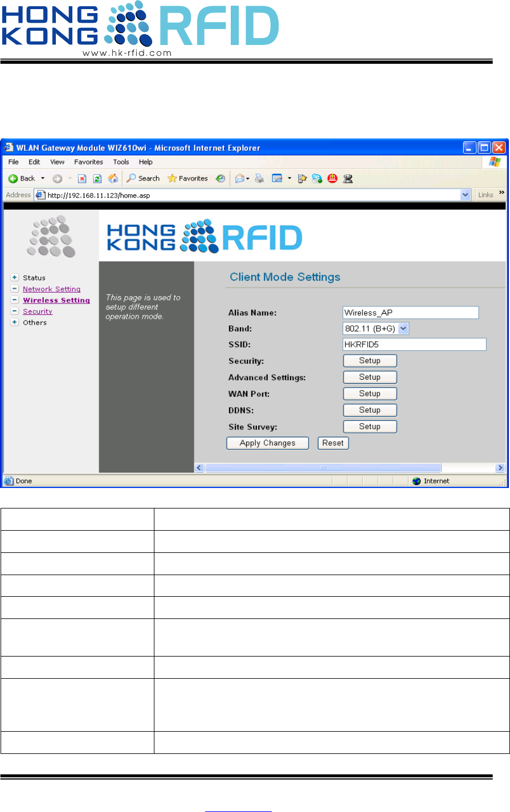Expand the Status tree item
Screen dimensions: 510x812
15,278
